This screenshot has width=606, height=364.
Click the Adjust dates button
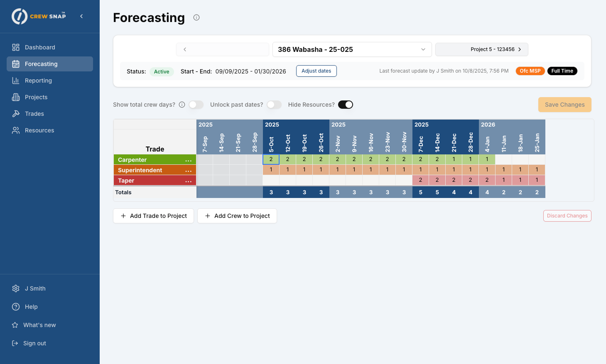pos(316,71)
